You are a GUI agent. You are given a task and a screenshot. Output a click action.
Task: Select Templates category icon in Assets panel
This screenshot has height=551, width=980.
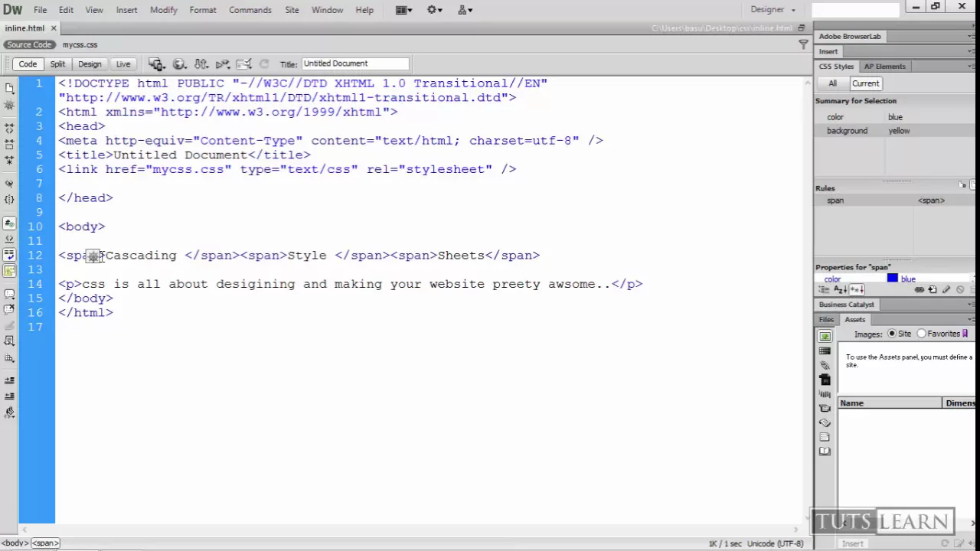[825, 436]
